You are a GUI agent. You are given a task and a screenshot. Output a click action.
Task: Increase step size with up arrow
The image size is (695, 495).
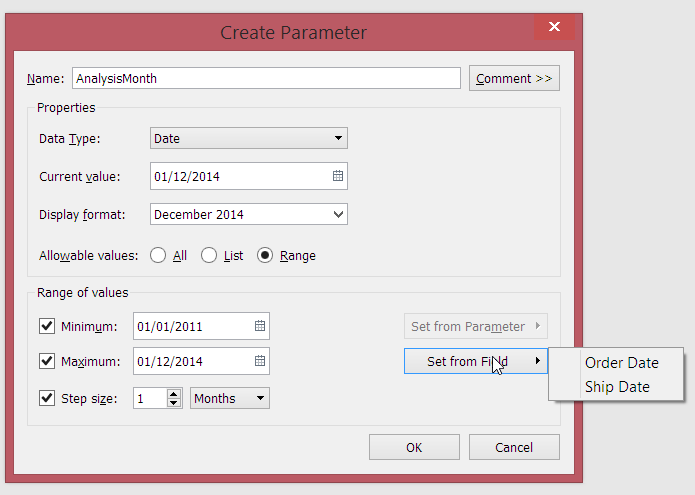tap(174, 394)
